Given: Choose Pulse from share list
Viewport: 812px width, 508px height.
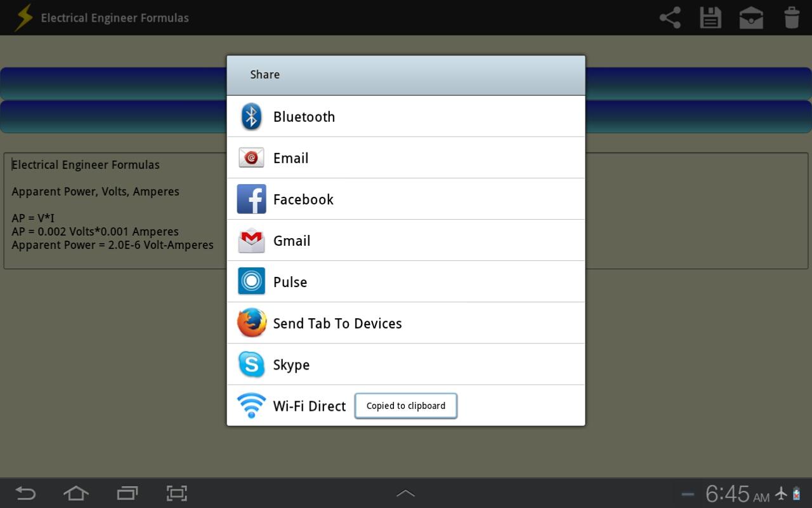Looking at the screenshot, I should [x=406, y=281].
